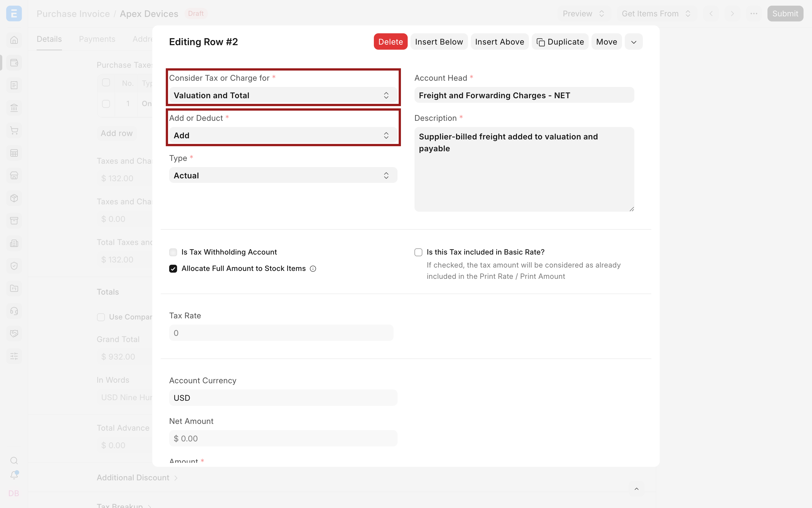This screenshot has height=508, width=812.
Task: Expand the Additional Discount section
Action: pos(137,478)
